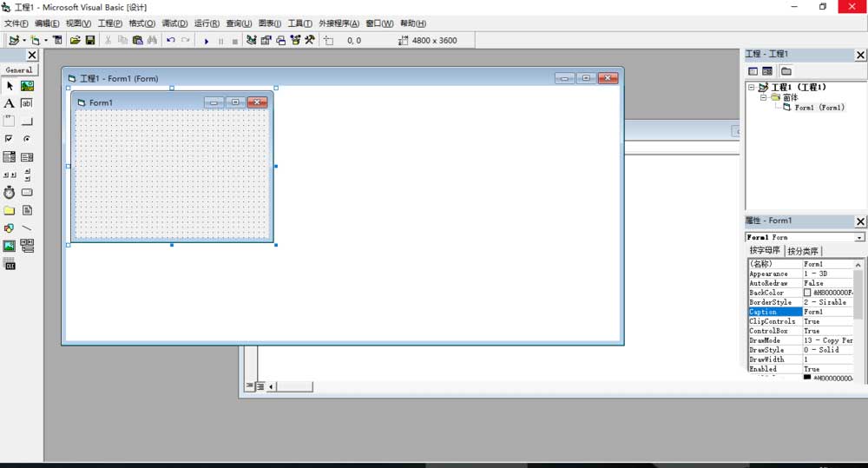This screenshot has width=868, height=468.
Task: Select the Image control tool
Action: (x=10, y=246)
